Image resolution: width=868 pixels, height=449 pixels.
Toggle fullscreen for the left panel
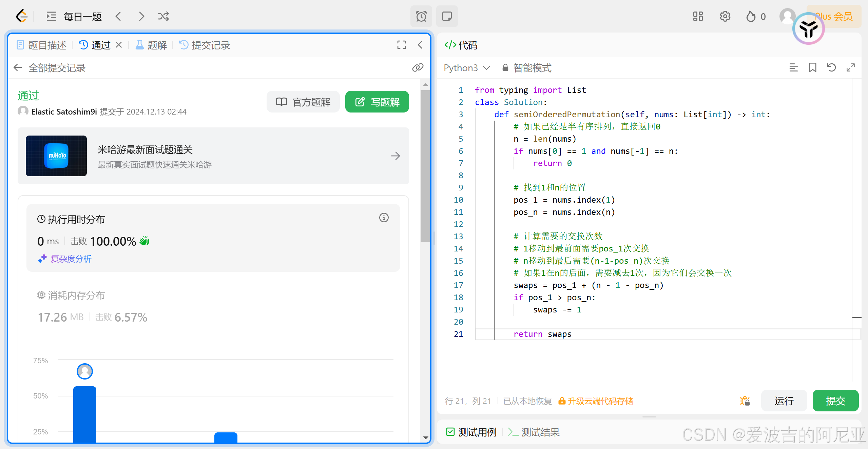[x=402, y=45]
